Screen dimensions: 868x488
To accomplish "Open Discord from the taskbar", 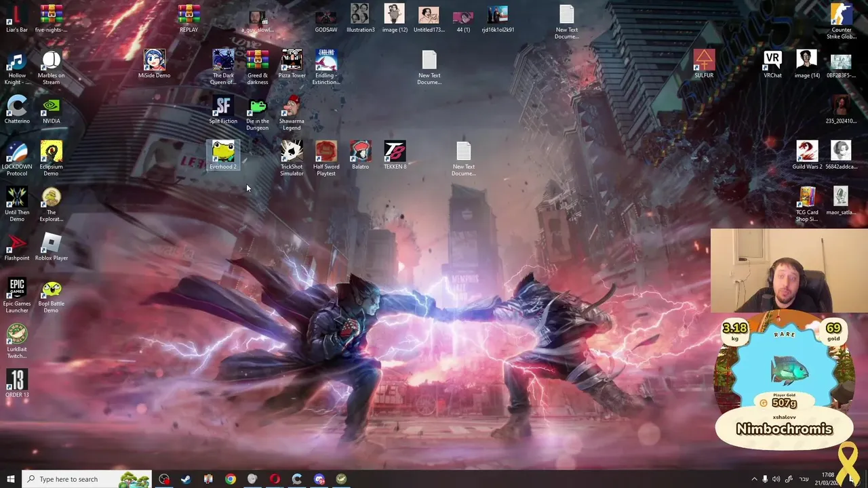I will pyautogui.click(x=319, y=479).
